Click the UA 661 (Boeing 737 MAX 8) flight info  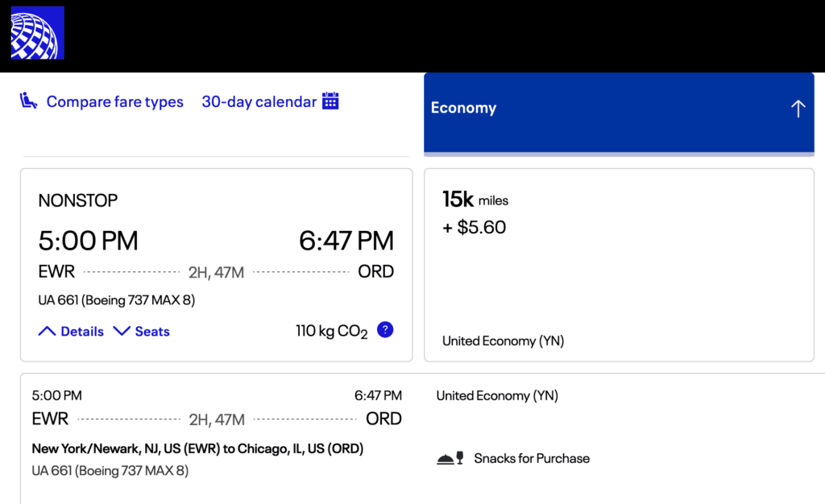(x=117, y=300)
